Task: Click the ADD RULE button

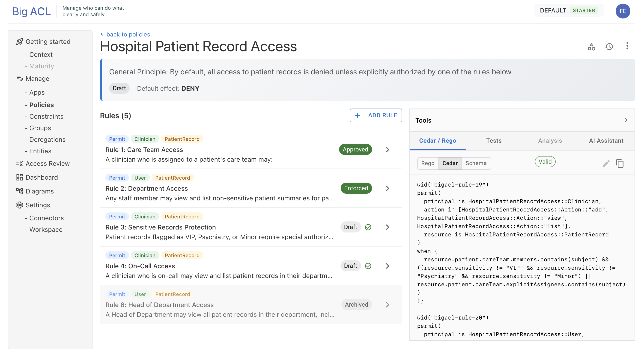Action: click(376, 115)
